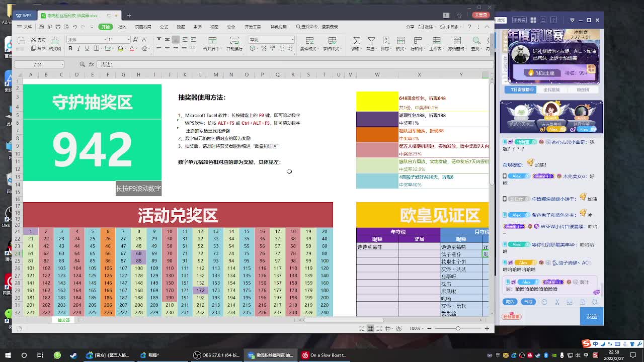Open the font name dropdown showing 宋体
The image size is (644, 362).
[x=105, y=39]
